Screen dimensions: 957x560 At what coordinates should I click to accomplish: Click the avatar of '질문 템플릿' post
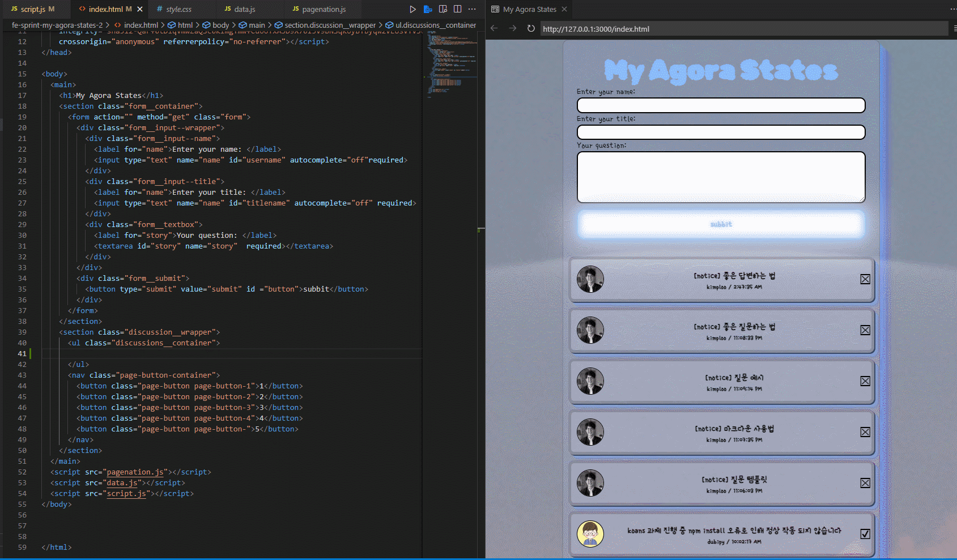(x=590, y=483)
